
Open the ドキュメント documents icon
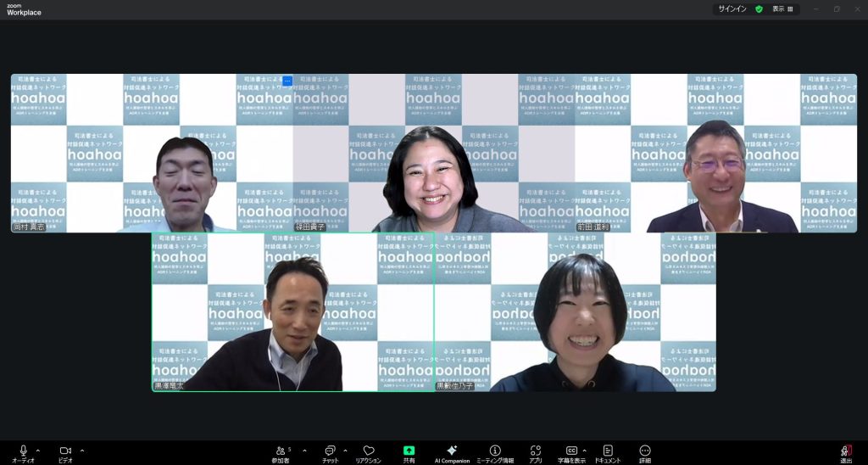pos(608,452)
